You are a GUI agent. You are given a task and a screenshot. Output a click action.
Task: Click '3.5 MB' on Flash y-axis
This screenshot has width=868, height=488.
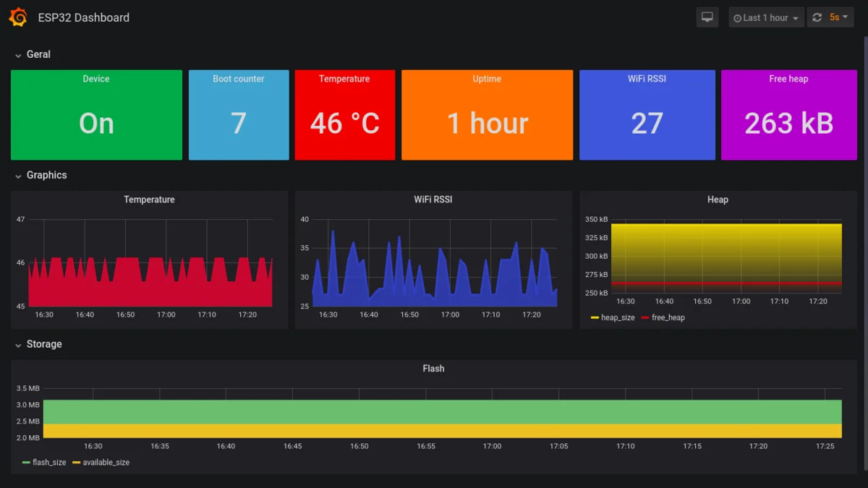[x=27, y=388]
